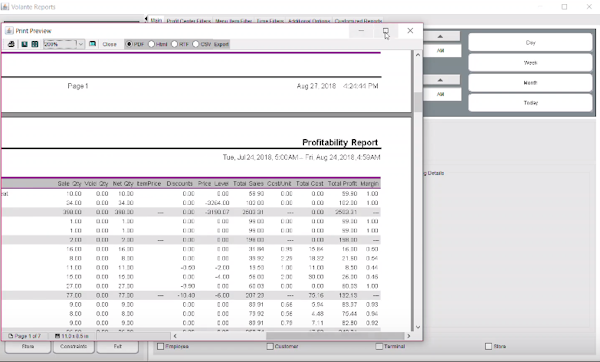Viewport: 600px width, 362px height.
Task: Select the PDF export format radio button
Action: coord(129,44)
